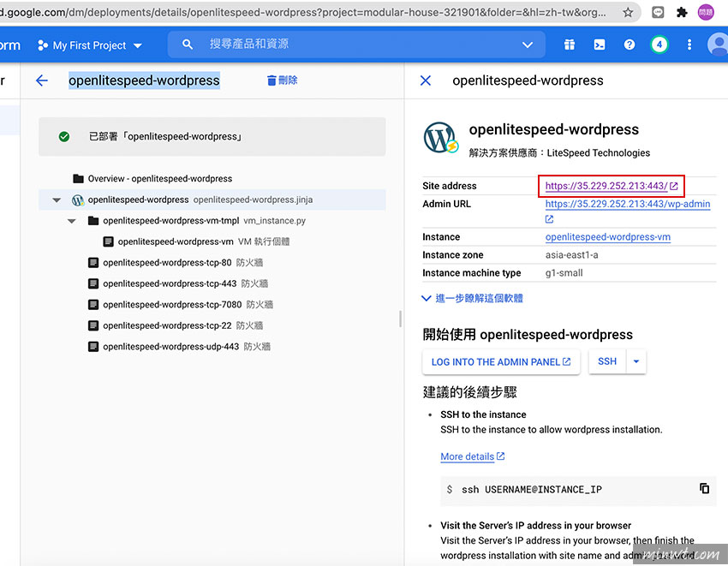
Task: Click the resource icon for openlitespeed-wordpress-tcp-22
Action: 93,325
